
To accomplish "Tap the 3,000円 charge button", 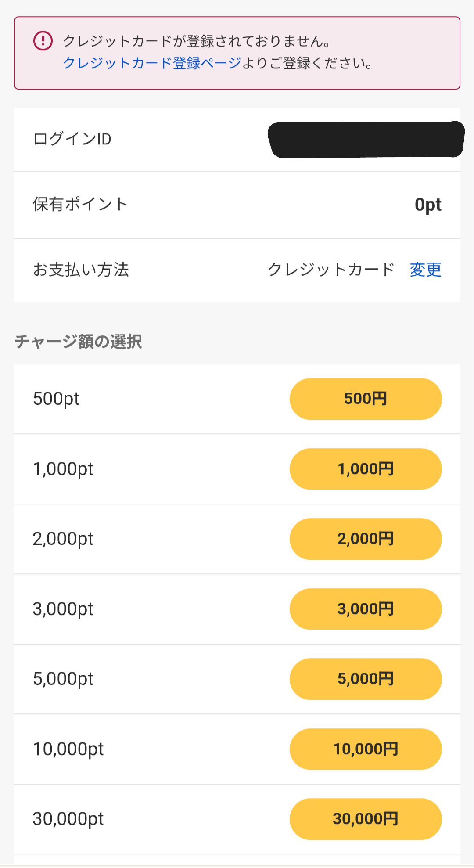I will [365, 609].
